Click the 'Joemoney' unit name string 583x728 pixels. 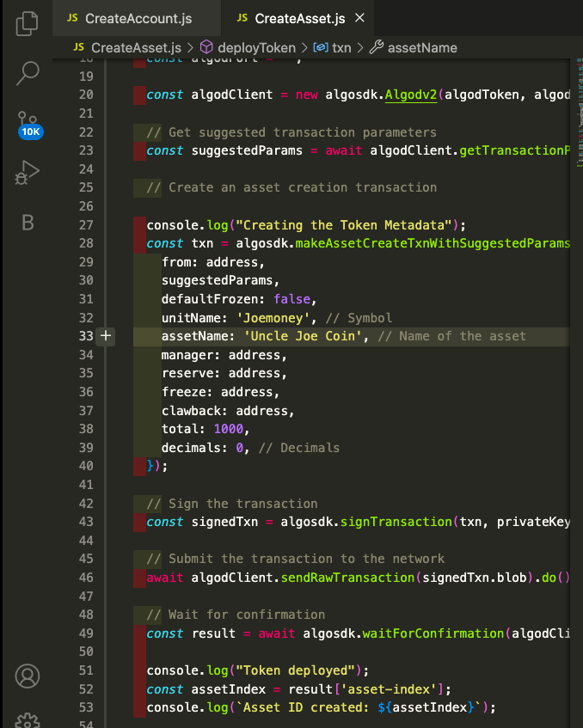273,318
